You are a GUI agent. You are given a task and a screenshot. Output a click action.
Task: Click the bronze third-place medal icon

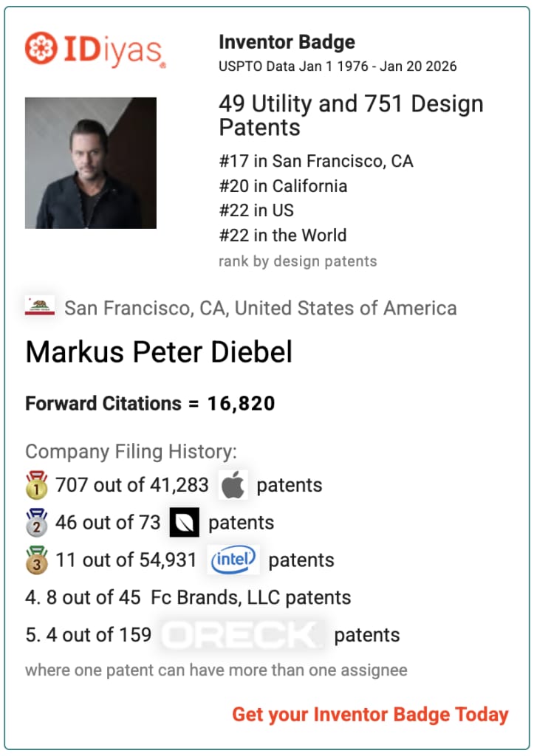(x=36, y=560)
